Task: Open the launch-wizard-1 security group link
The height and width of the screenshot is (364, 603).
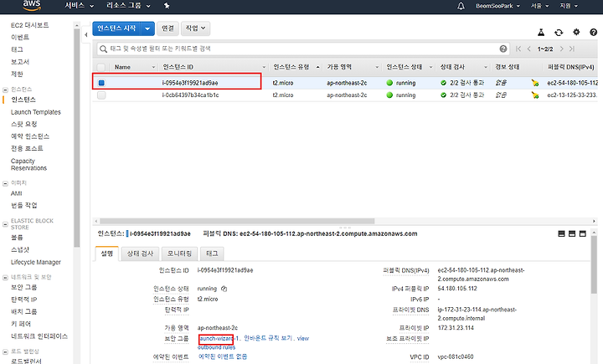Action: pyautogui.click(x=219, y=339)
